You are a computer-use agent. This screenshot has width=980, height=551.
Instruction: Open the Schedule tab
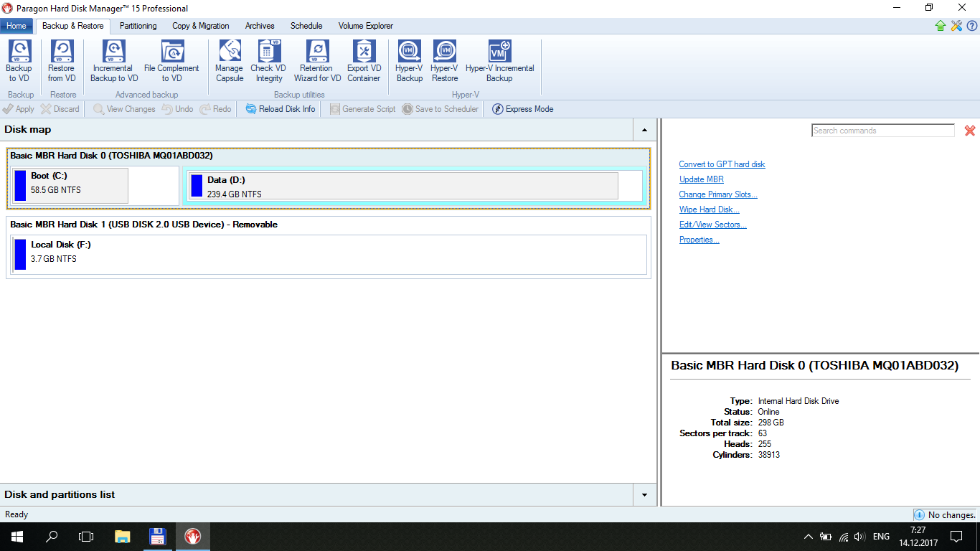(x=306, y=26)
